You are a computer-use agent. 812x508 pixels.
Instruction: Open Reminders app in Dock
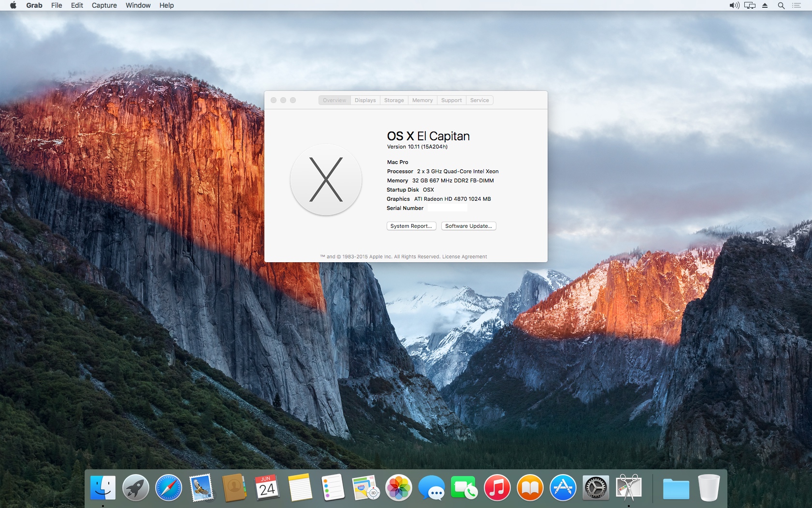333,487
